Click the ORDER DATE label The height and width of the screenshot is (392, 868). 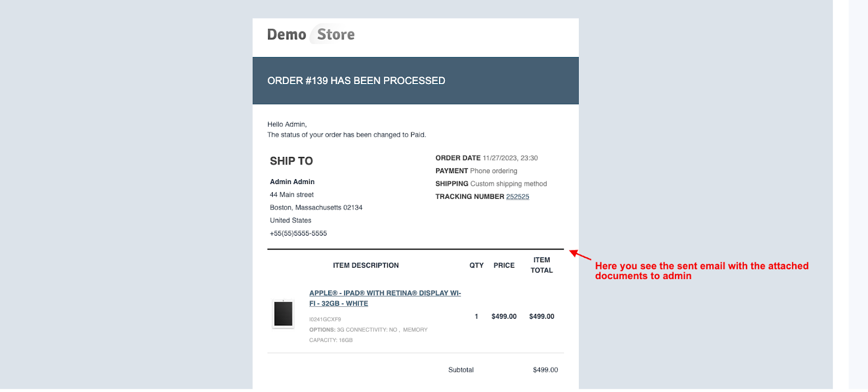tap(458, 158)
